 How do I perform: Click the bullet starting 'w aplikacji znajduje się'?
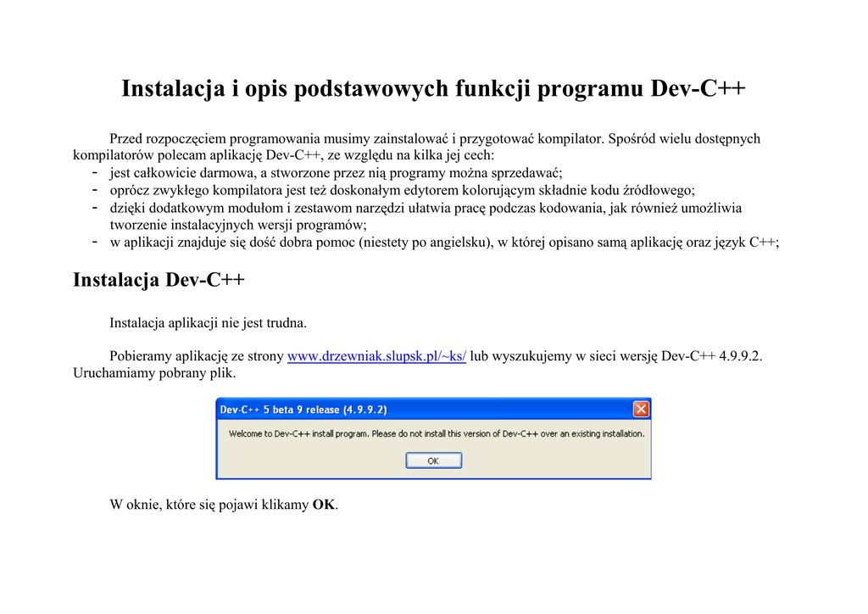[444, 243]
